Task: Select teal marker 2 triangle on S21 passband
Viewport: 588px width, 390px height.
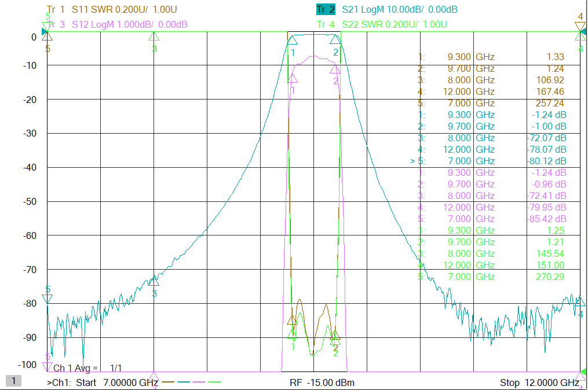Action: [335, 39]
